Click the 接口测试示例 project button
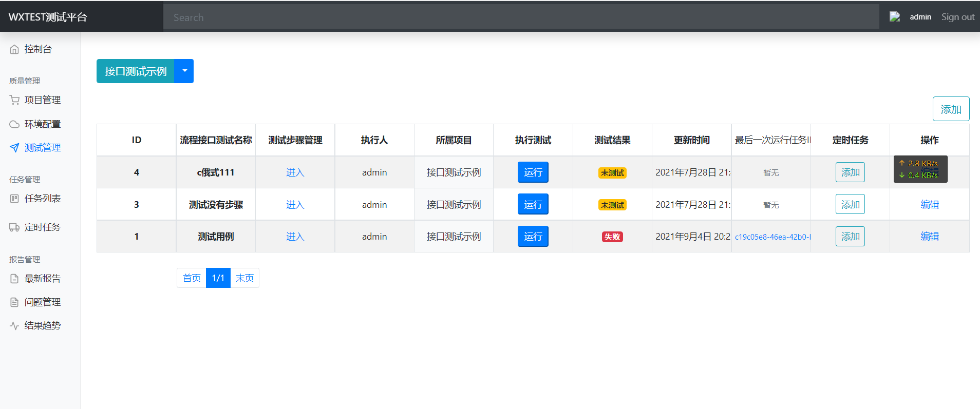 pyautogui.click(x=136, y=71)
